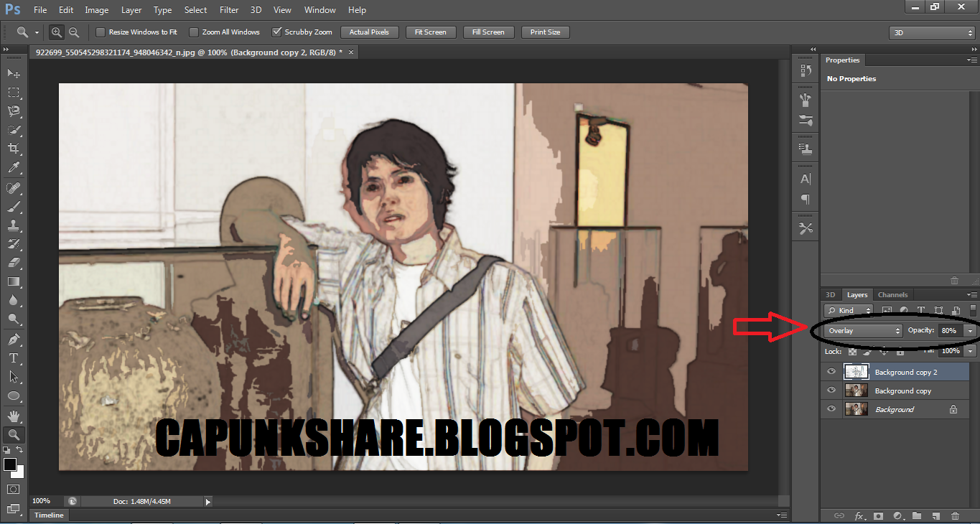Image resolution: width=980 pixels, height=524 pixels.
Task: Open the 3D workspace switcher dropdown
Action: [932, 33]
